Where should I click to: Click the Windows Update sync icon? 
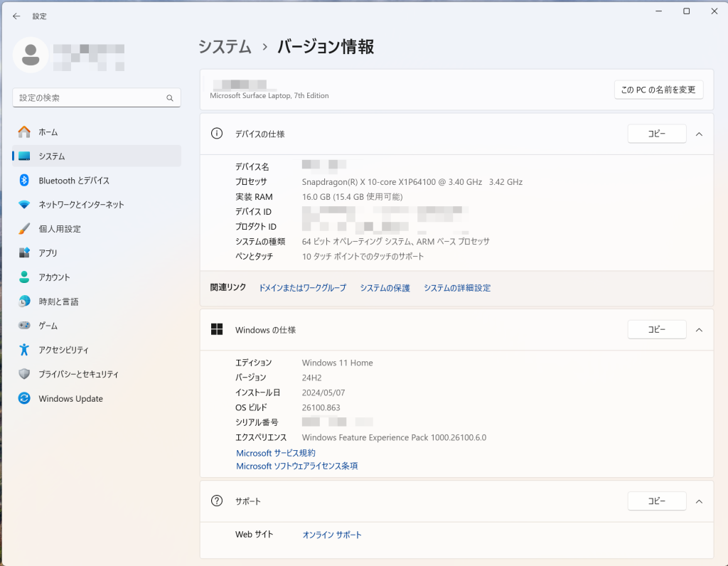(x=24, y=399)
